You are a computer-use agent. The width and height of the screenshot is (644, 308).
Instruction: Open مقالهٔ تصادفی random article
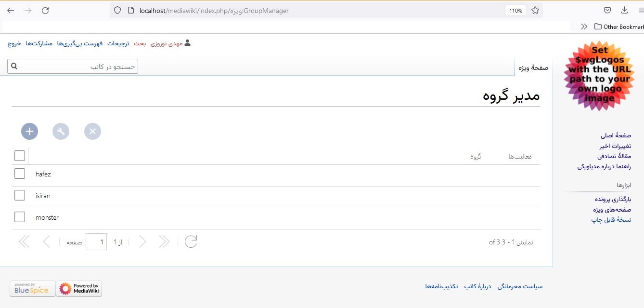614,156
